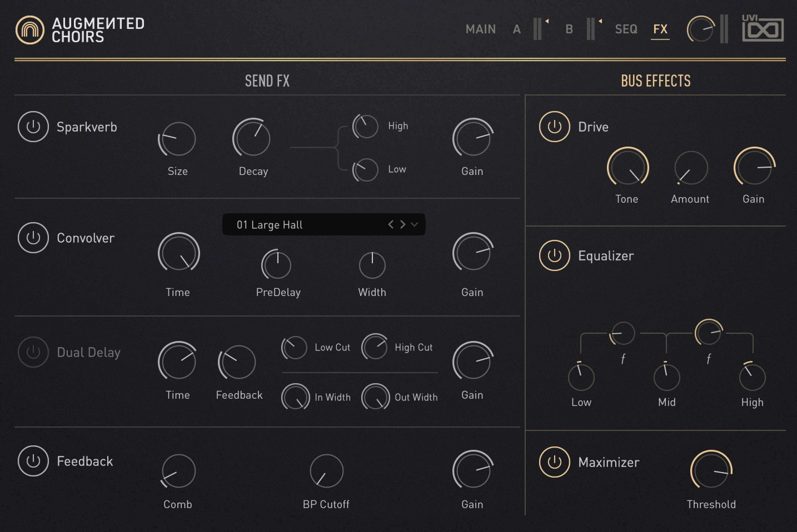This screenshot has width=797, height=532.
Task: Click the SEND FX section heading
Action: [x=267, y=81]
